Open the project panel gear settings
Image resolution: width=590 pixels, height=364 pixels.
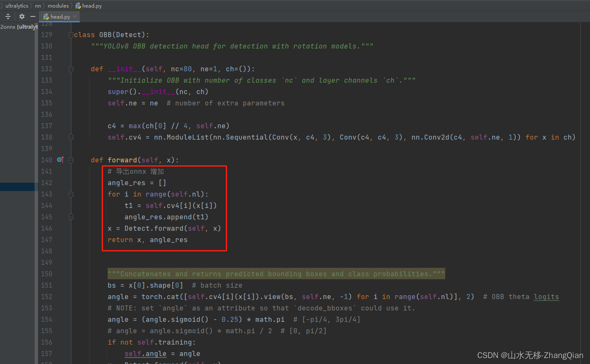pos(22,16)
